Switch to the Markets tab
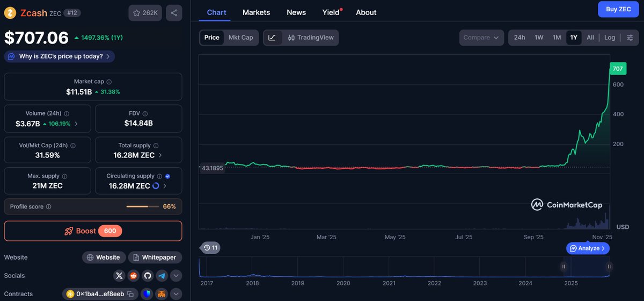 (x=256, y=12)
